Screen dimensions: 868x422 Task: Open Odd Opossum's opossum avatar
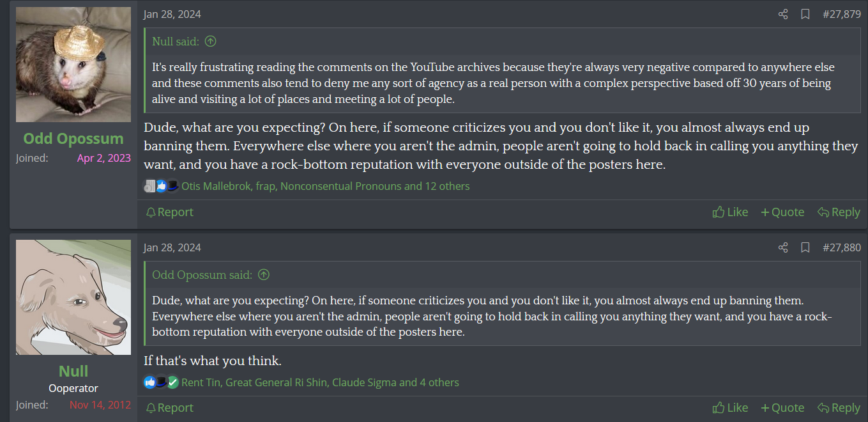tap(73, 65)
